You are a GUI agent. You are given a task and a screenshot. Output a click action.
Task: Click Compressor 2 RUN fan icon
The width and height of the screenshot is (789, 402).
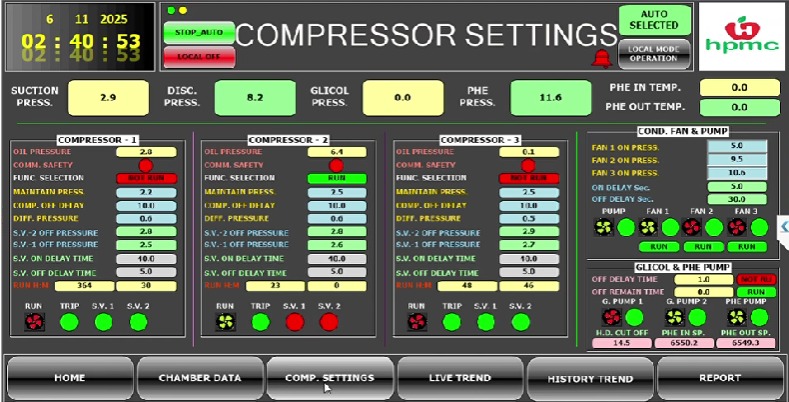pos(225,321)
